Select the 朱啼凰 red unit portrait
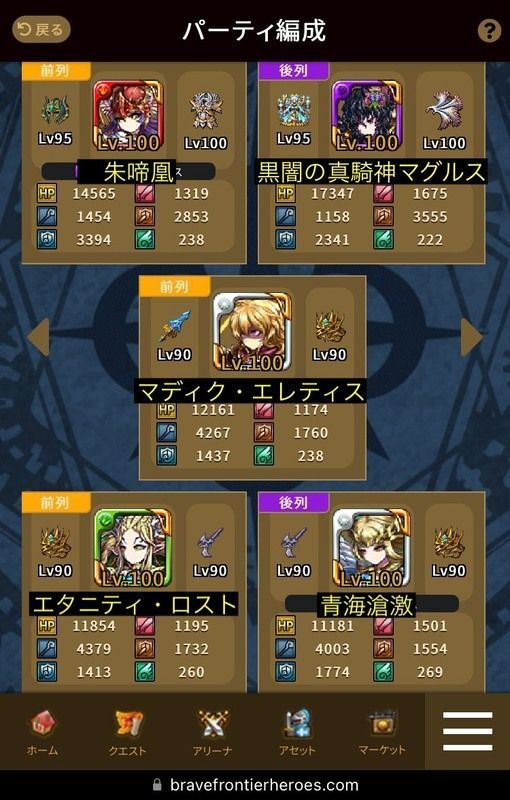Screen dimensions: 510x800 coord(129,115)
